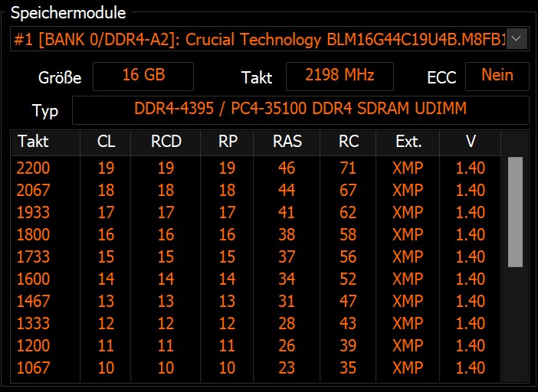Image resolution: width=538 pixels, height=392 pixels.
Task: Click the 1.40 voltage in 2200 row
Action: point(471,168)
